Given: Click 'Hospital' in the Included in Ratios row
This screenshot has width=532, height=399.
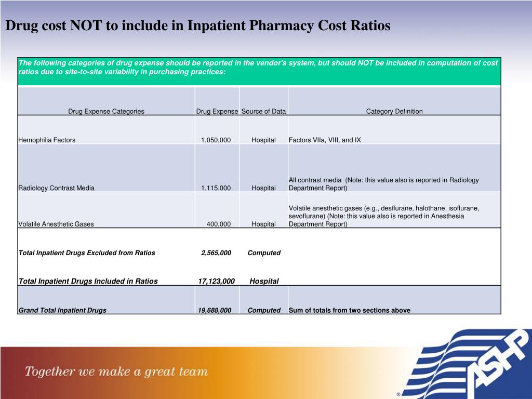Looking at the screenshot, I should click(x=264, y=281).
